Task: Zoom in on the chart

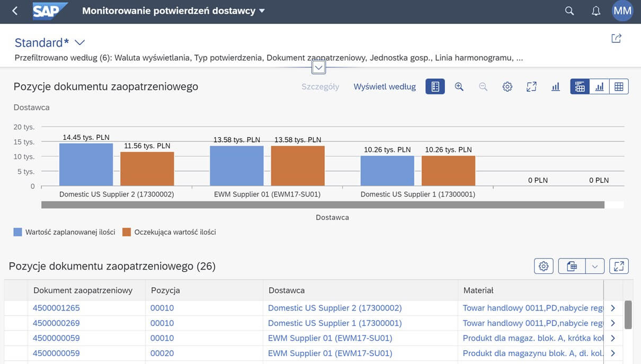Action: (x=459, y=87)
